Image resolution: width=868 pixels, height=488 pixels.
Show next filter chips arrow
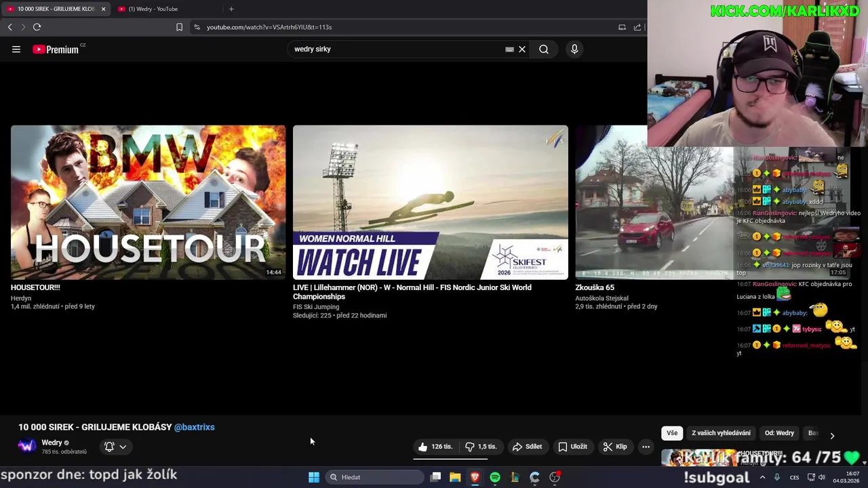[x=832, y=435]
